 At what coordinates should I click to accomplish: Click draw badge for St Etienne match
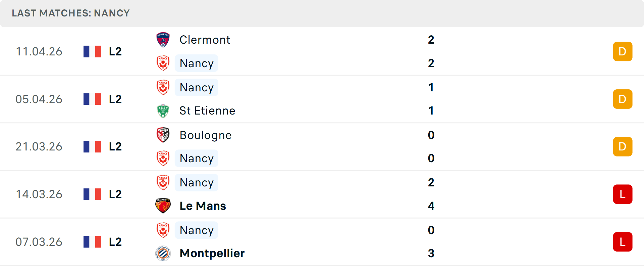(623, 99)
